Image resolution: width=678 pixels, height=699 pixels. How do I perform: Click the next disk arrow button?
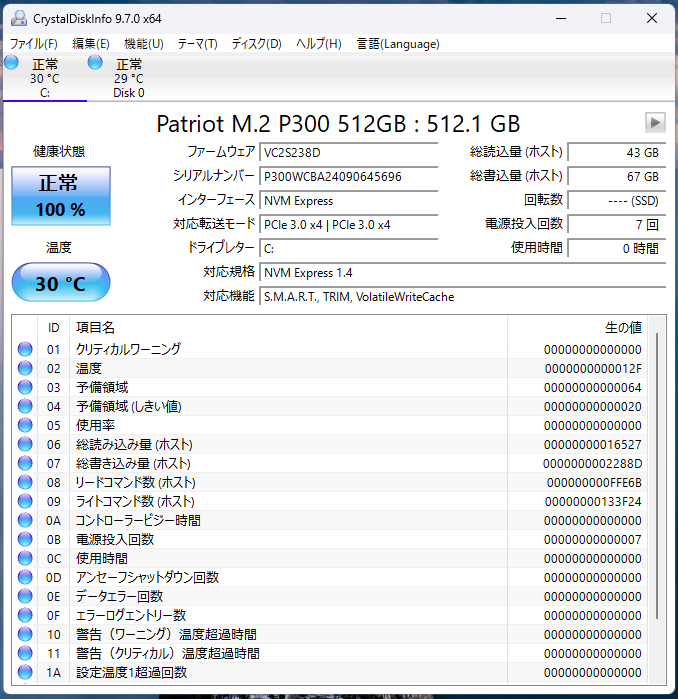[655, 123]
